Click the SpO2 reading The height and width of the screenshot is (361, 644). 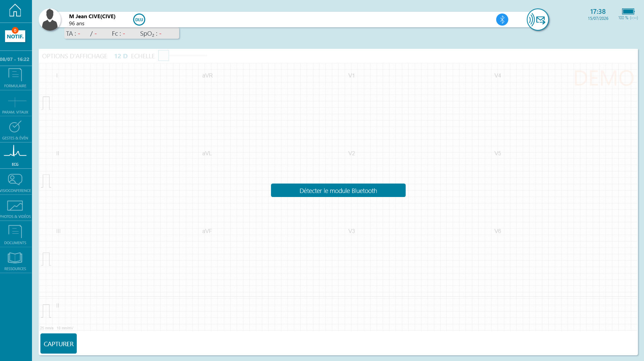click(150, 34)
